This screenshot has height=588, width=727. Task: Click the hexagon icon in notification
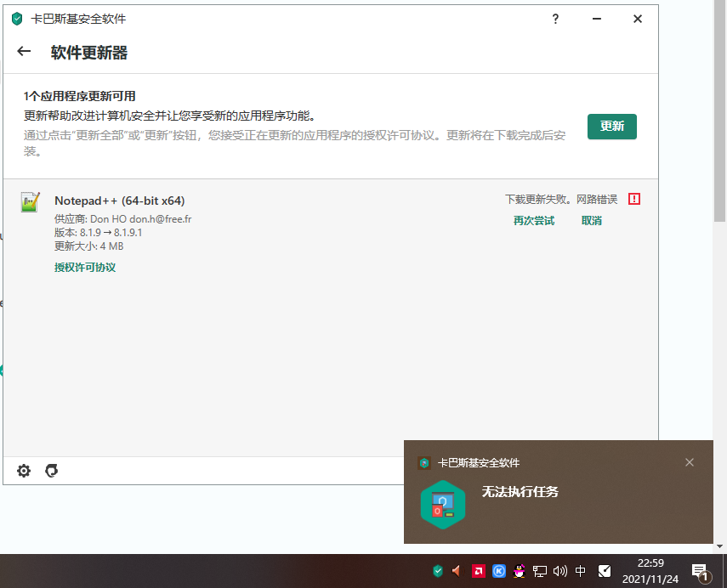click(443, 505)
